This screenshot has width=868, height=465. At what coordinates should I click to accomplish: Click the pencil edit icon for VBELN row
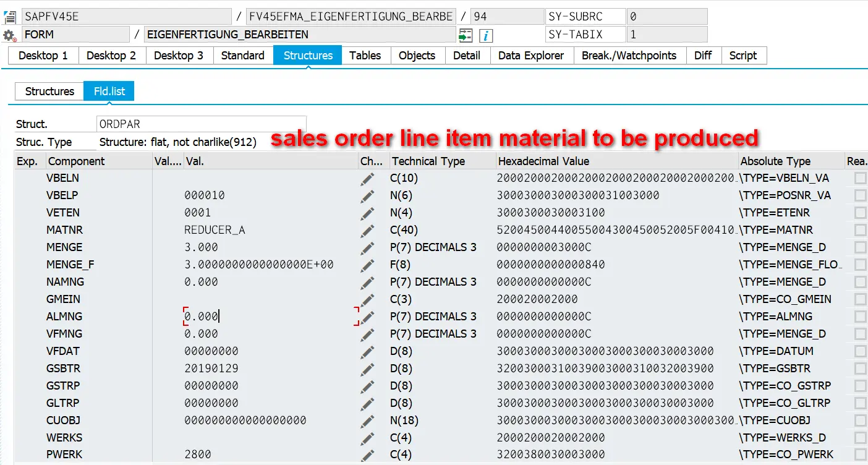[368, 178]
